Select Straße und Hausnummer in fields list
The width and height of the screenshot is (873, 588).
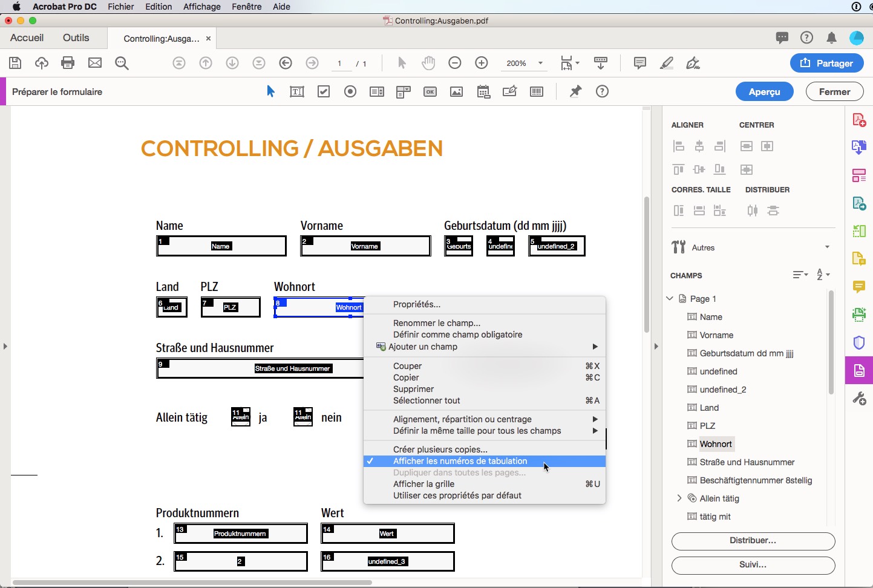pyautogui.click(x=747, y=462)
